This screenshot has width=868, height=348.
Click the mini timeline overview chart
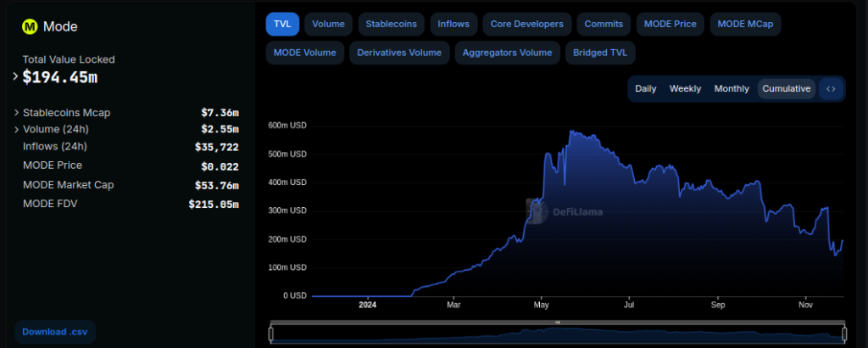(558, 334)
